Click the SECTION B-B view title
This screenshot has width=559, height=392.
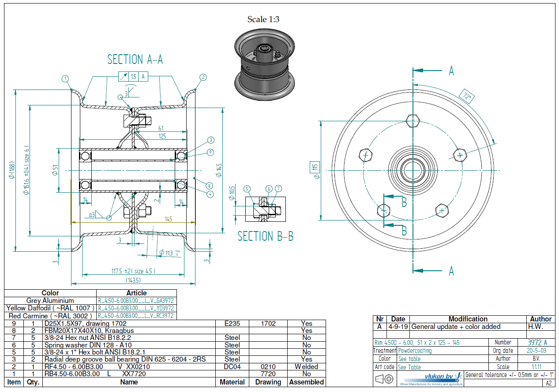[x=265, y=236]
